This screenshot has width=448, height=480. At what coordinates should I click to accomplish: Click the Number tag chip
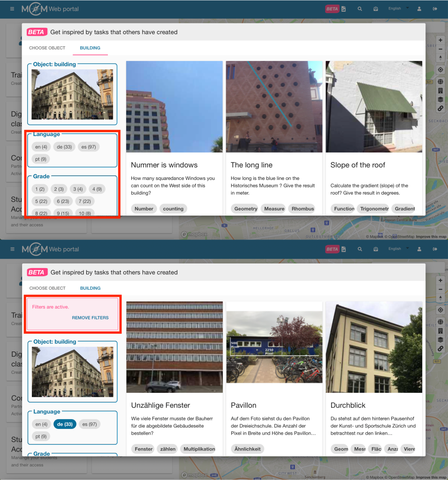144,209
